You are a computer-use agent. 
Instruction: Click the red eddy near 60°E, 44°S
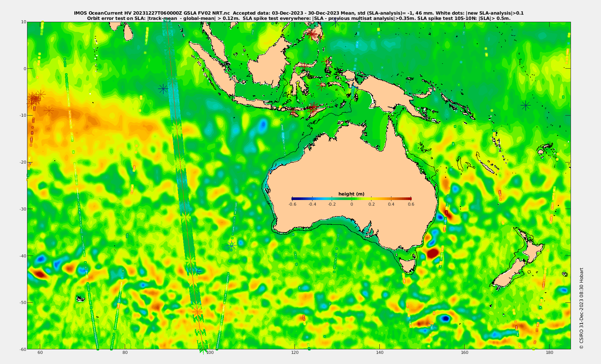point(39,274)
